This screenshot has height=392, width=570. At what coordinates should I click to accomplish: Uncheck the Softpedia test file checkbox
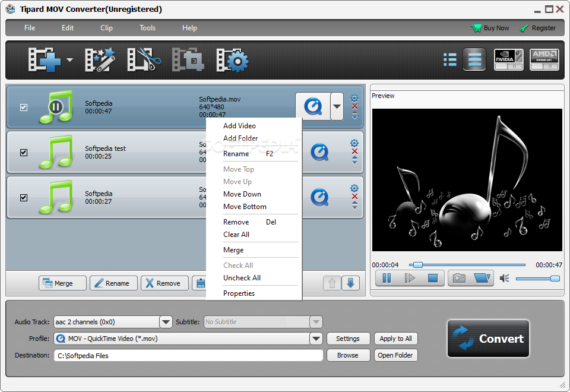click(x=24, y=153)
